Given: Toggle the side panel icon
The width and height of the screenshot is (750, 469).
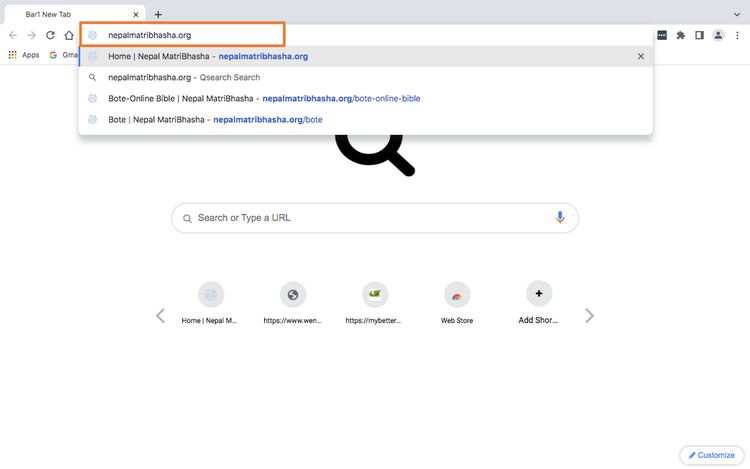Looking at the screenshot, I should pos(699,35).
